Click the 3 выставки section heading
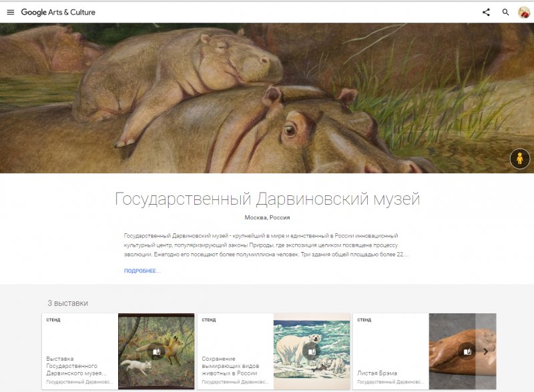This screenshot has width=534, height=392. (67, 303)
